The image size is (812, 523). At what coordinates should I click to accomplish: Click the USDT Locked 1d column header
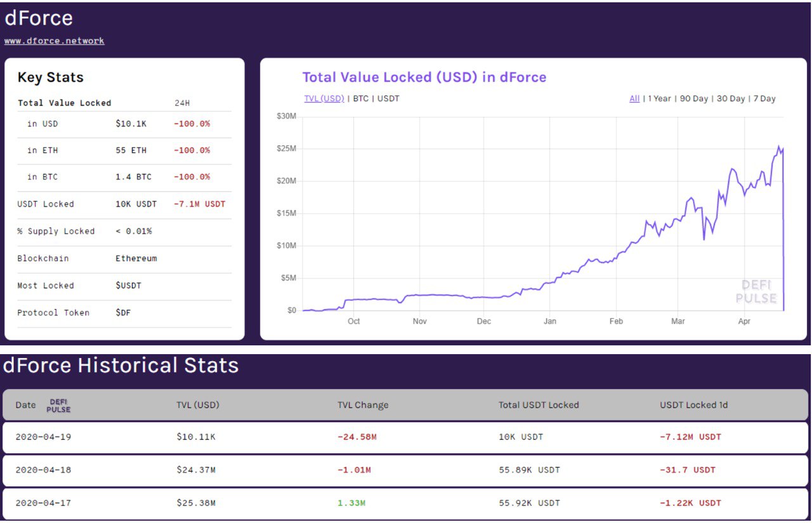(694, 405)
